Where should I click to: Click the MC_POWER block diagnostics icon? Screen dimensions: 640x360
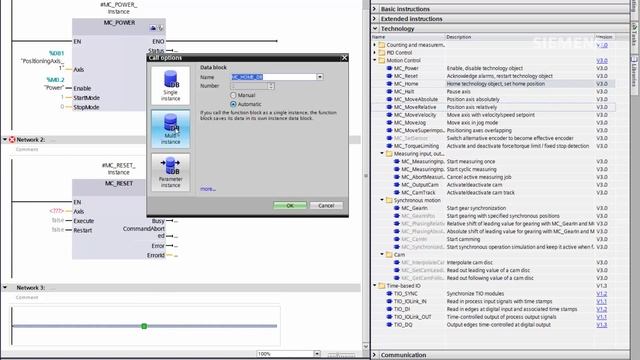tap(160, 28)
